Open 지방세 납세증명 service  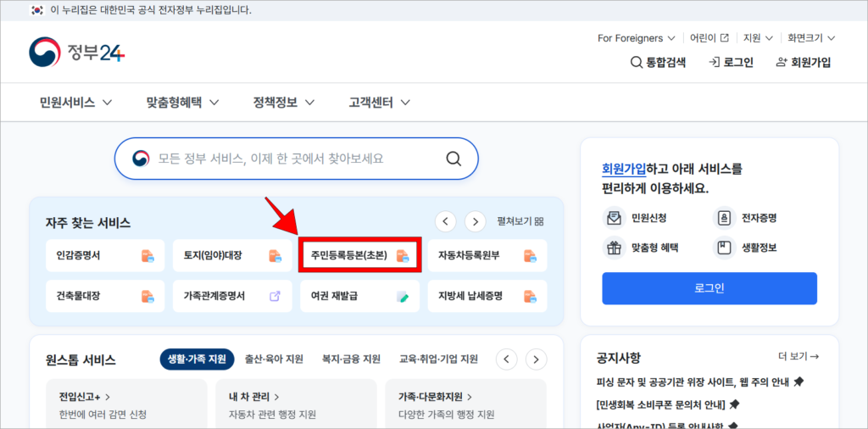click(x=487, y=296)
